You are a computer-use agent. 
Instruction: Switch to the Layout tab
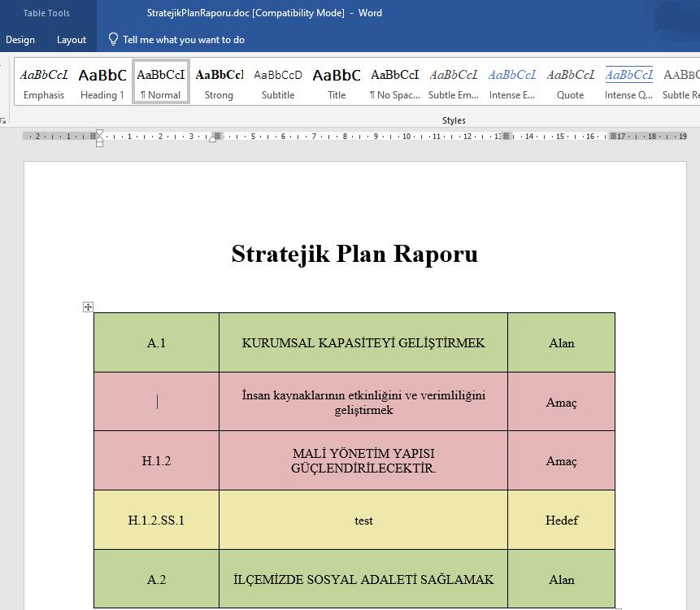pos(72,39)
